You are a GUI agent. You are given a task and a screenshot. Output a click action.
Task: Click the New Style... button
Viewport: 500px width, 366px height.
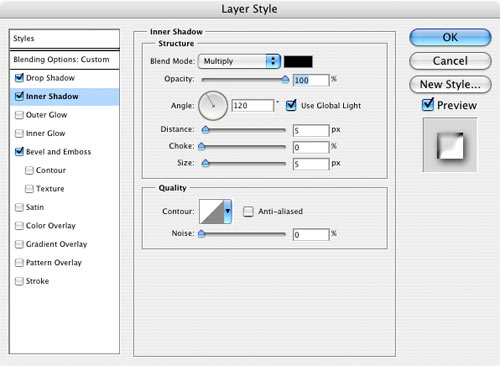tap(450, 84)
